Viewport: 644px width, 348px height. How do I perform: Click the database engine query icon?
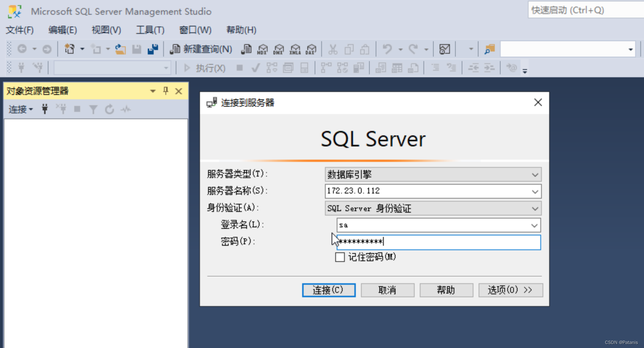point(246,49)
